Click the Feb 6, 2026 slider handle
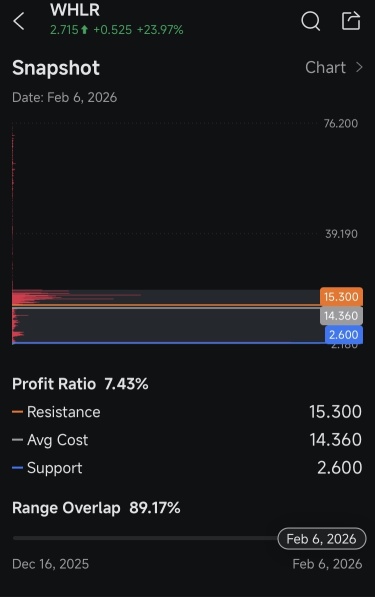 click(322, 539)
